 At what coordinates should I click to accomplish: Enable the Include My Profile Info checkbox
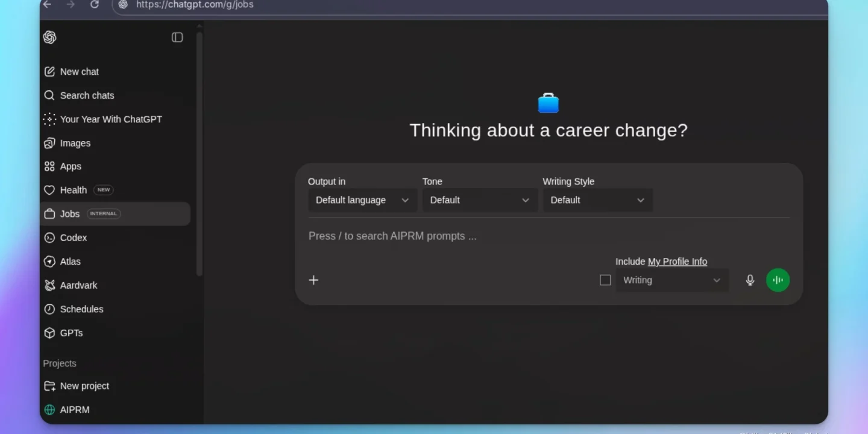[x=605, y=280]
